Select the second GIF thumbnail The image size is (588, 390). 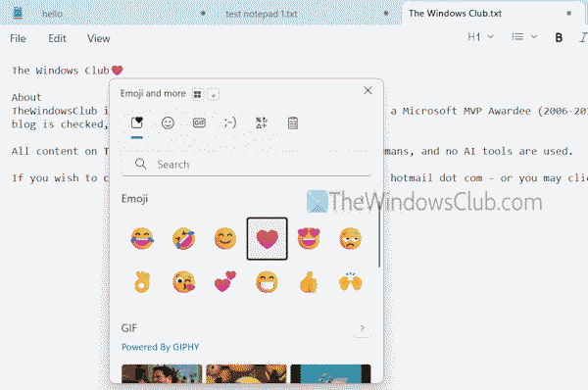click(246, 373)
